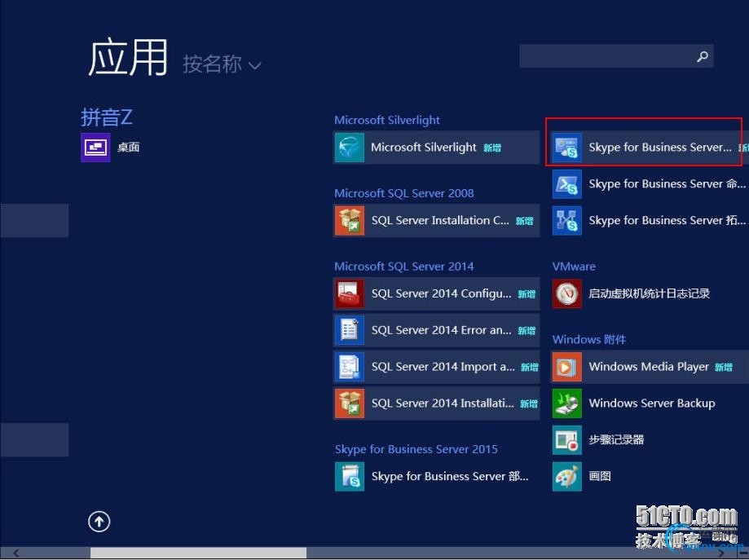
Task: Click inside the apps search box
Action: (616, 56)
